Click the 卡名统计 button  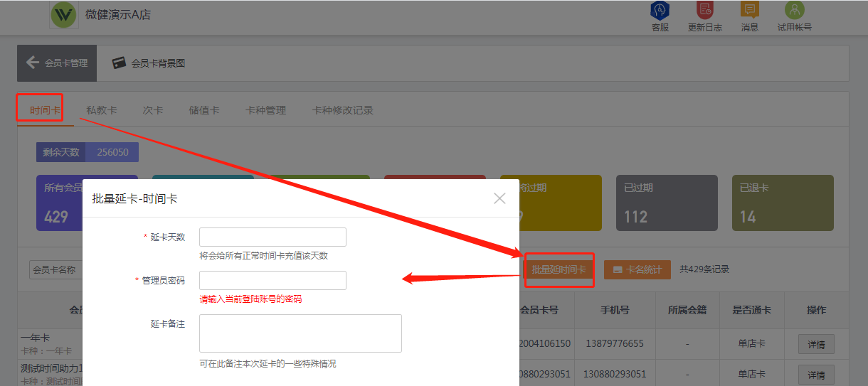[637, 269]
